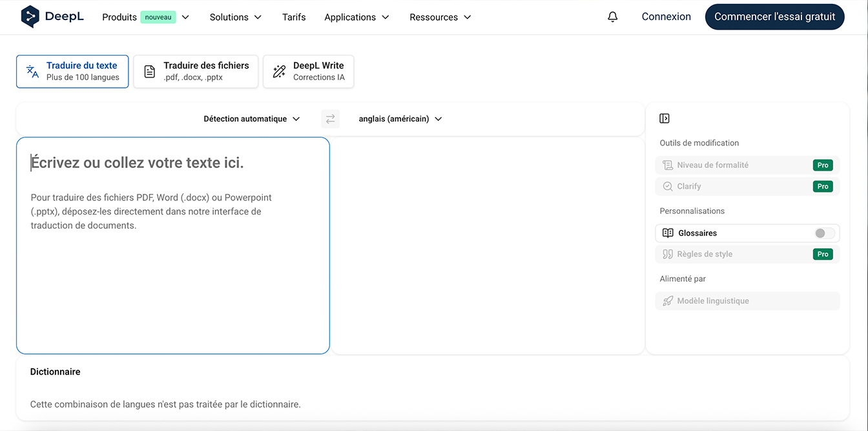Viewport: 868px width, 431px height.
Task: Click the Commencer l'essai gratuit button
Action: [x=774, y=17]
